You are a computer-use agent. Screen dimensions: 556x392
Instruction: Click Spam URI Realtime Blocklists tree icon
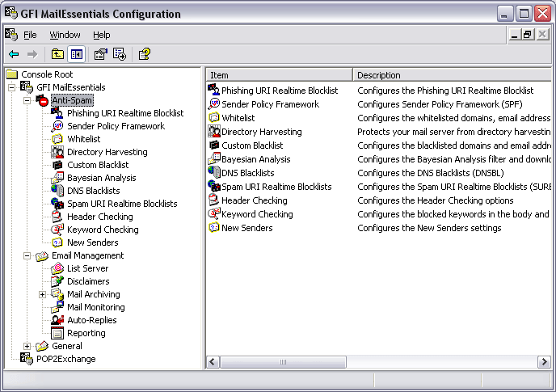tap(57, 204)
